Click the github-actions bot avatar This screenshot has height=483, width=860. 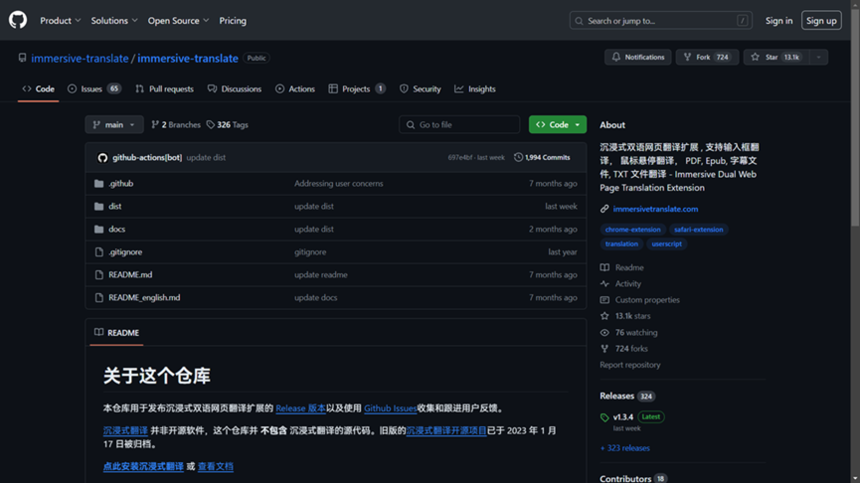tap(103, 158)
